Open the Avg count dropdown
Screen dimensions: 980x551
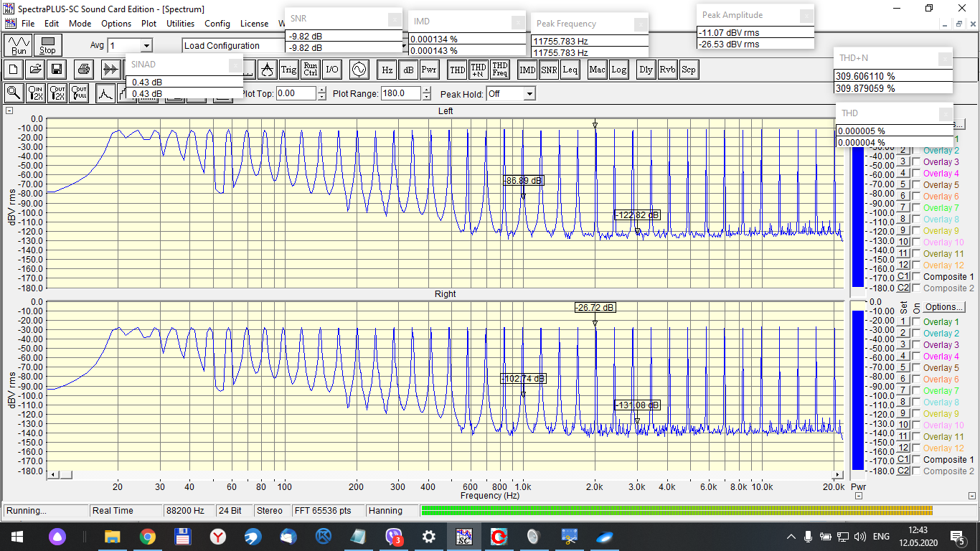pyautogui.click(x=146, y=46)
